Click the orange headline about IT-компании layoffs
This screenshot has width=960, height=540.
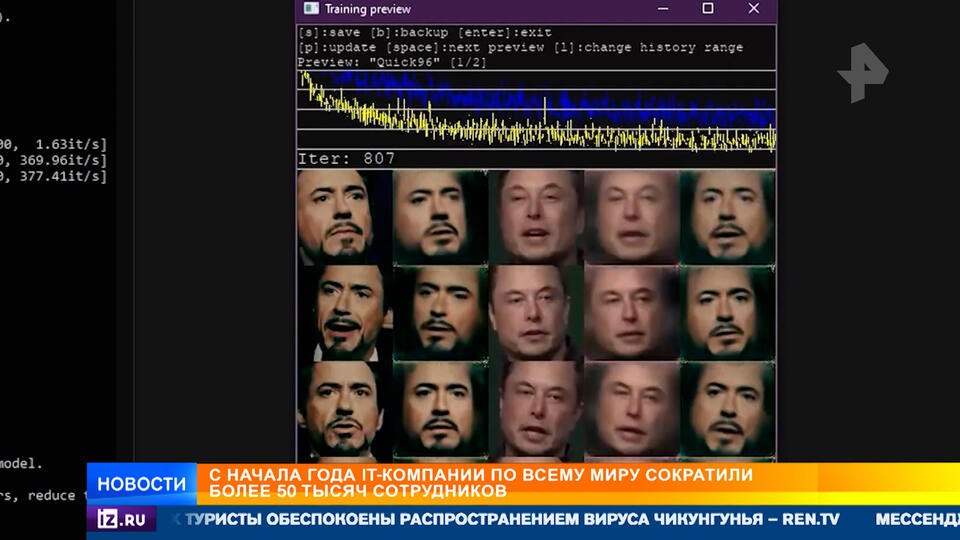(x=481, y=483)
